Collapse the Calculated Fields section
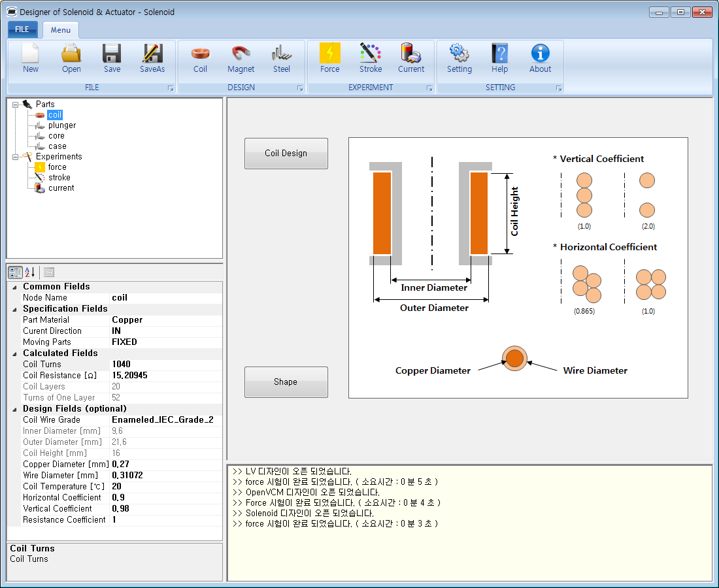 click(x=14, y=354)
